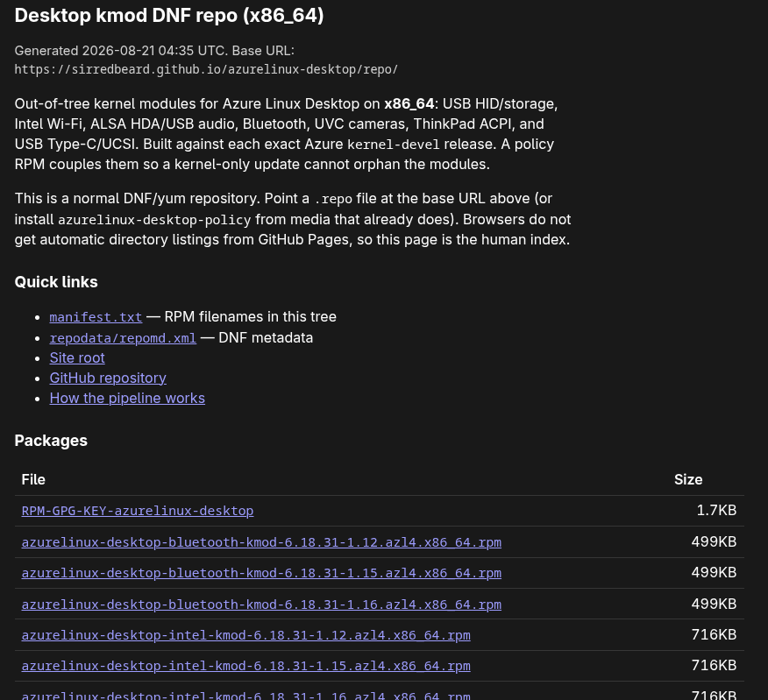Viewport: 768px width, 700px height.
Task: Click 716KB size for intel-kmod 1.15
Action: coord(715,665)
